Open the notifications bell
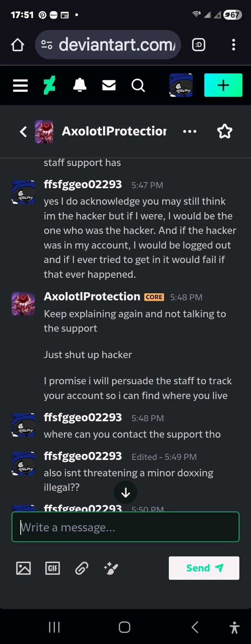251x644 pixels. [x=80, y=85]
